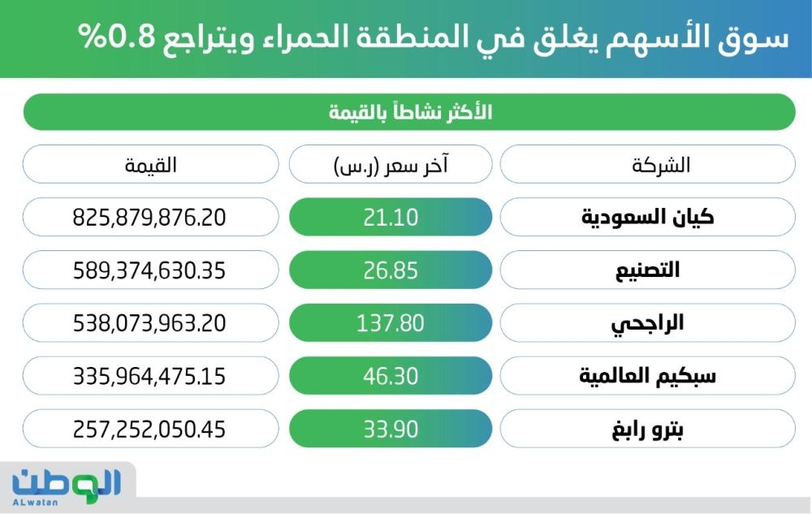The image size is (812, 514).
Task: Select the value 538,073,963.20
Action: pos(149,322)
